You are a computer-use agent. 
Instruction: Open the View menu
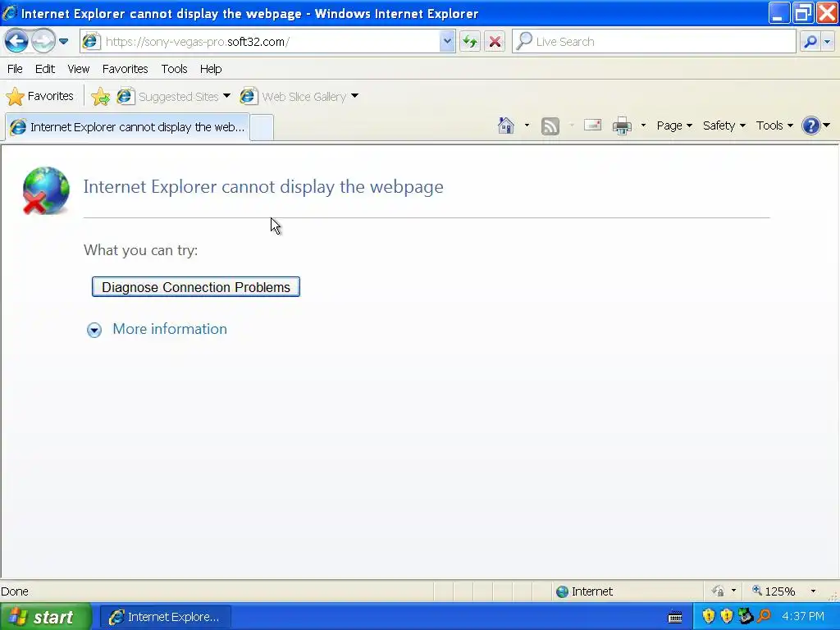click(x=78, y=69)
